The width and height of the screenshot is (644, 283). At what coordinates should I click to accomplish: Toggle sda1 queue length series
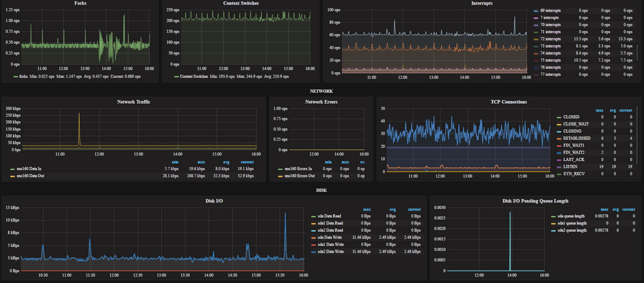(572, 223)
